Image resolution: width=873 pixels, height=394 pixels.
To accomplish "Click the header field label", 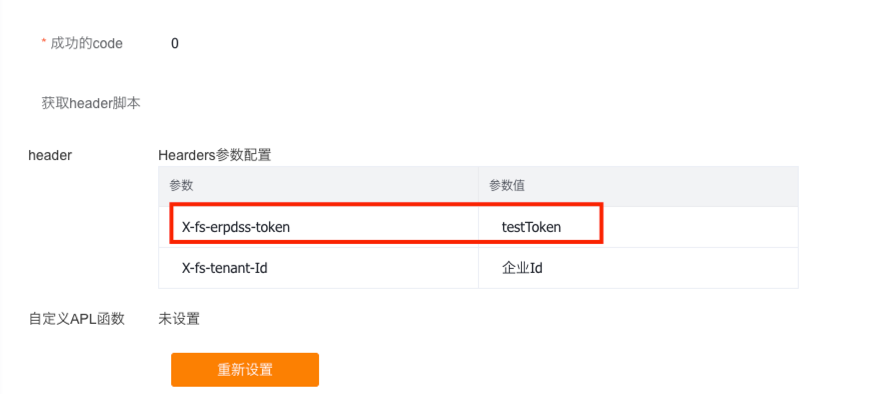I will [x=50, y=155].
